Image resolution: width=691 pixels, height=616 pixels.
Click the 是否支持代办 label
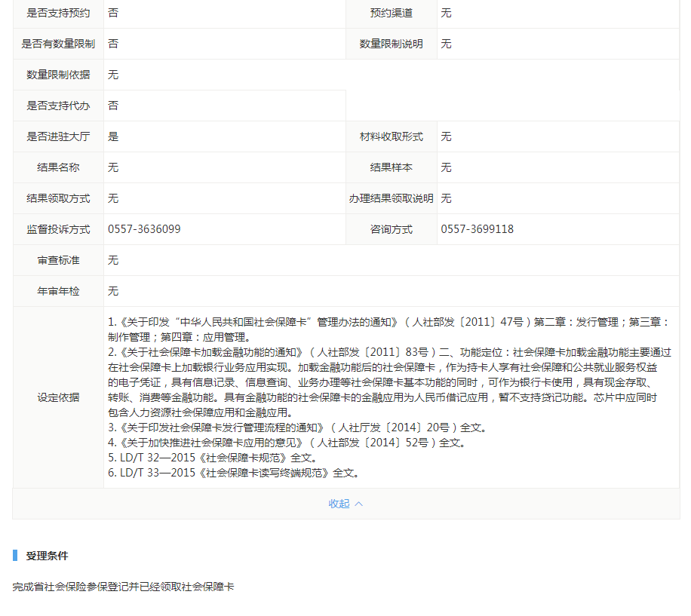click(58, 106)
